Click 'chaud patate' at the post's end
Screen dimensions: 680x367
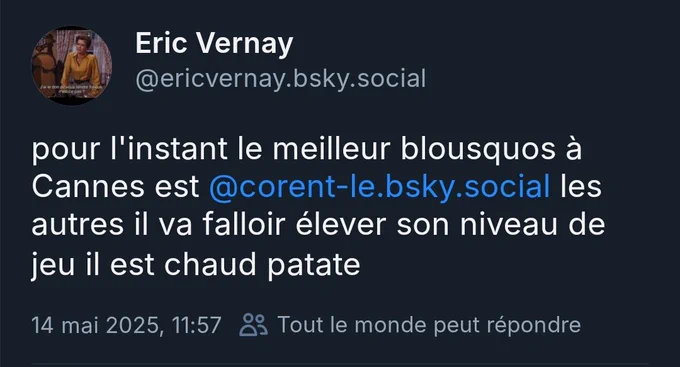pyautogui.click(x=262, y=264)
